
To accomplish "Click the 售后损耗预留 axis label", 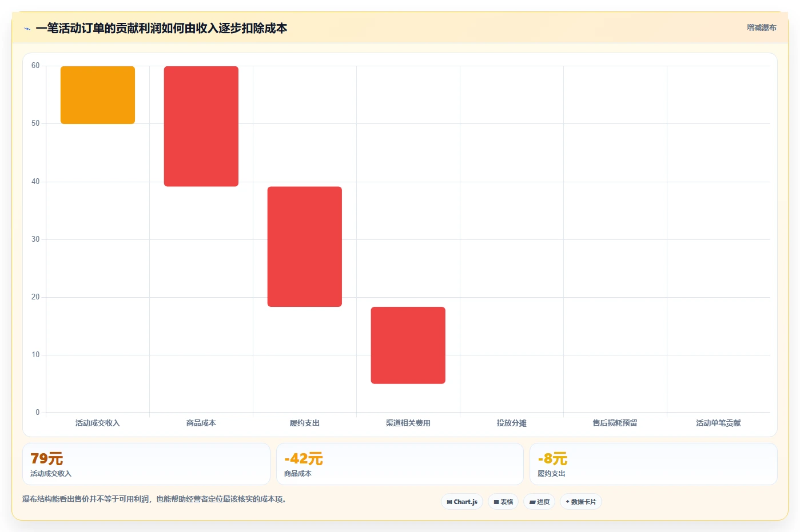I will pyautogui.click(x=615, y=423).
